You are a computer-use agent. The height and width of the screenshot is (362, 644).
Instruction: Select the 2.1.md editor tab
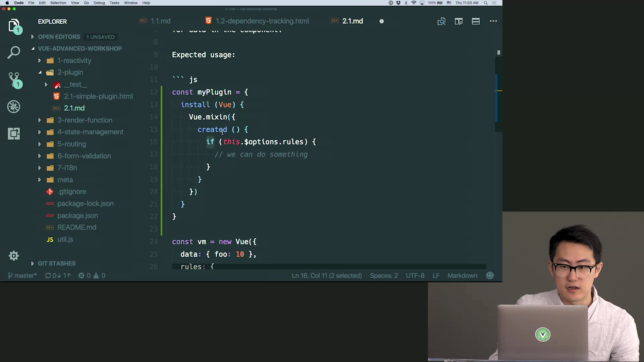(x=353, y=21)
